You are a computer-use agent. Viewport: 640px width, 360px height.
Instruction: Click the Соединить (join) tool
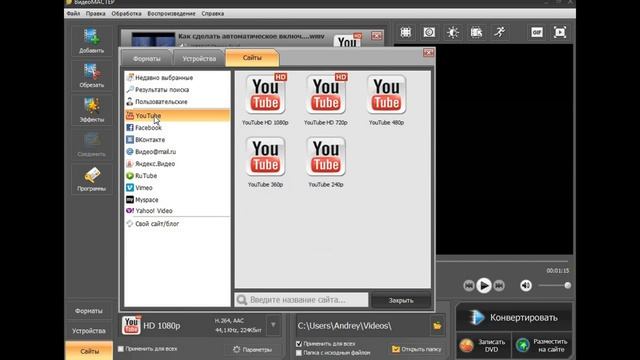point(91,144)
